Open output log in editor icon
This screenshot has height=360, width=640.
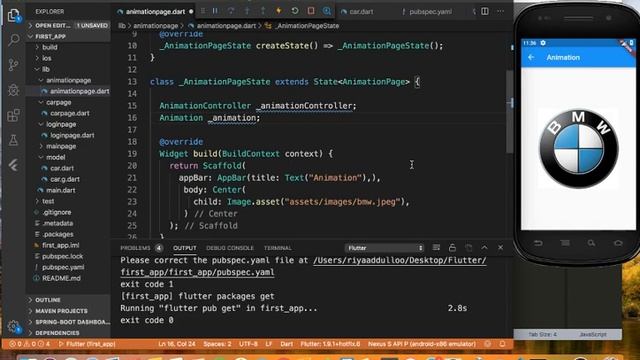pos(468,247)
